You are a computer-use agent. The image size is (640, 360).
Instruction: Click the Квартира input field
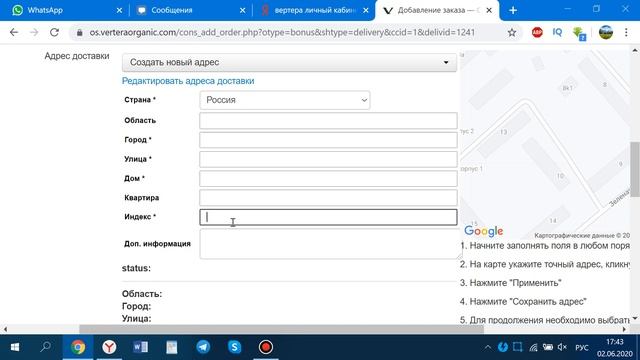point(328,198)
